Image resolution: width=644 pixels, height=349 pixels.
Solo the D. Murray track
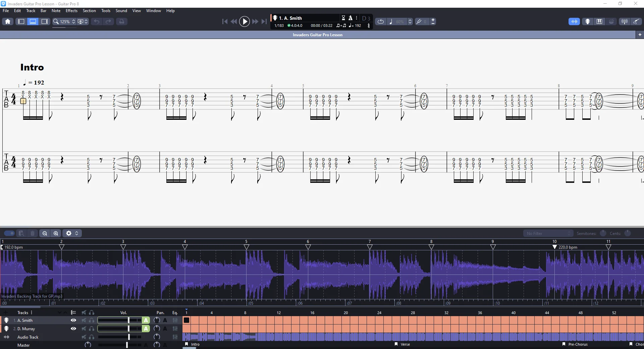click(x=92, y=329)
